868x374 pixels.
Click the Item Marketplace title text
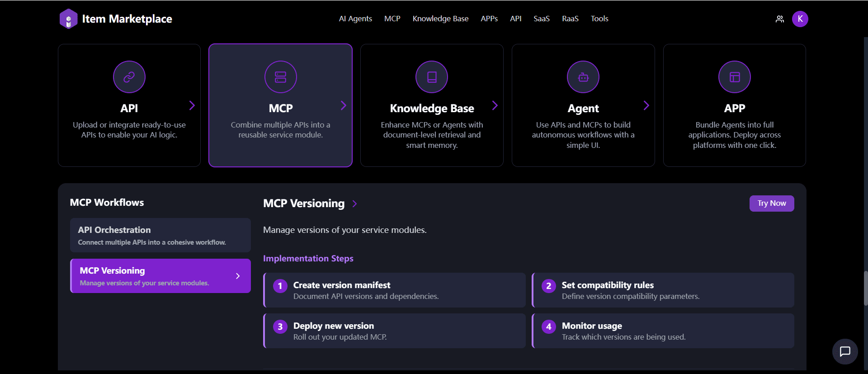(127, 19)
